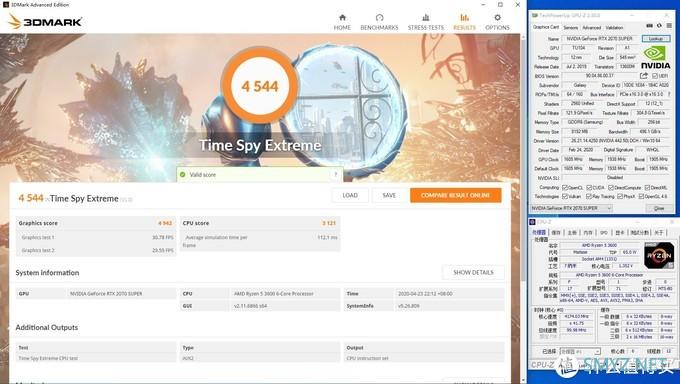Click the NVIDIA GeForce RTX 2070 SUPER GPU value
The height and width of the screenshot is (384, 680).
point(106,294)
